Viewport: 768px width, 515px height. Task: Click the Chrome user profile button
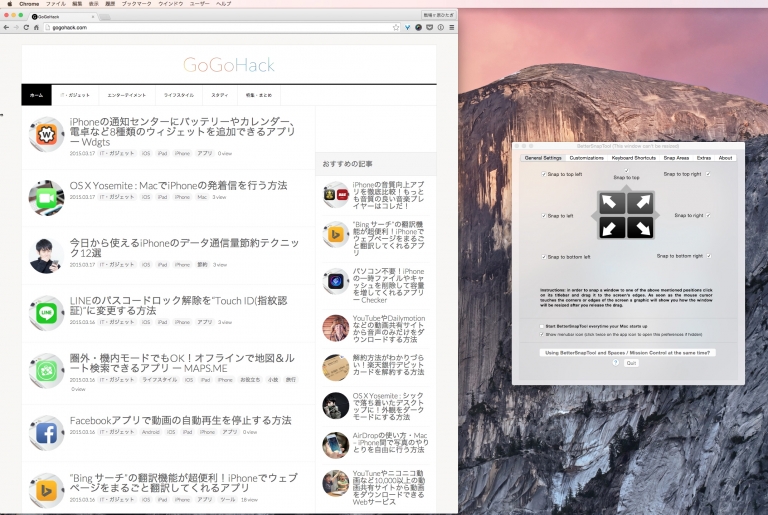438,15
